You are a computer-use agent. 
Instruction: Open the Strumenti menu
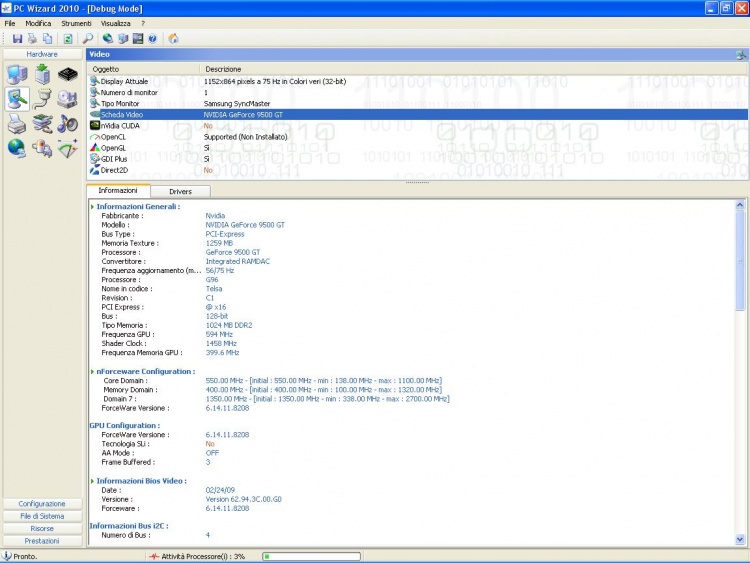point(76,22)
